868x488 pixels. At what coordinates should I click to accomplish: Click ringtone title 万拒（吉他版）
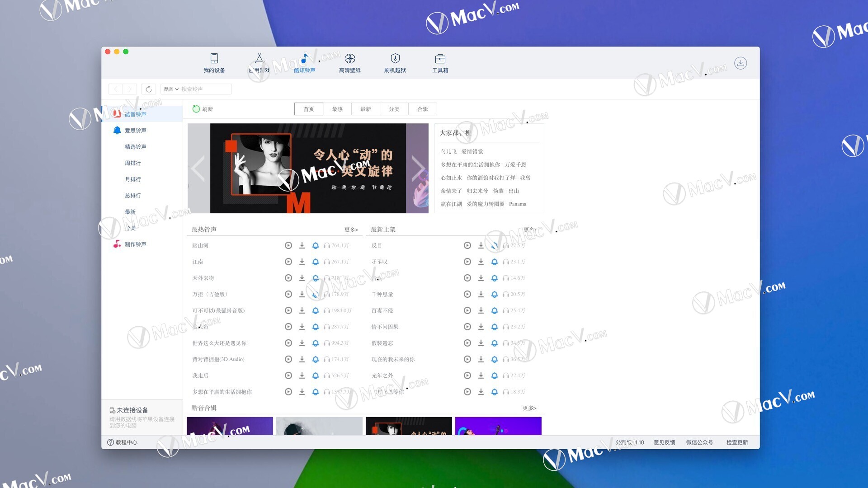coord(210,294)
